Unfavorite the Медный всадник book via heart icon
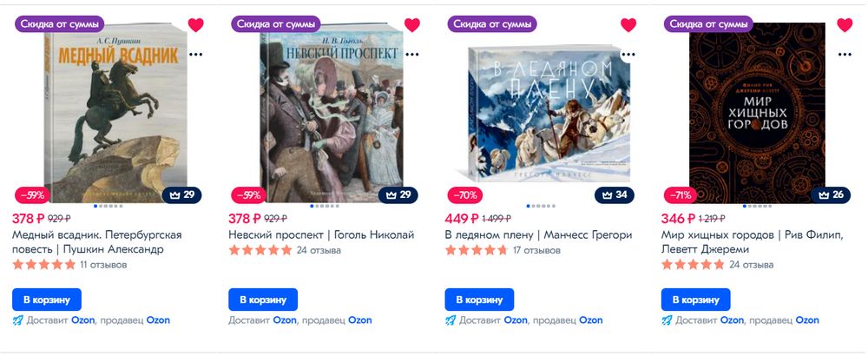 click(x=195, y=25)
